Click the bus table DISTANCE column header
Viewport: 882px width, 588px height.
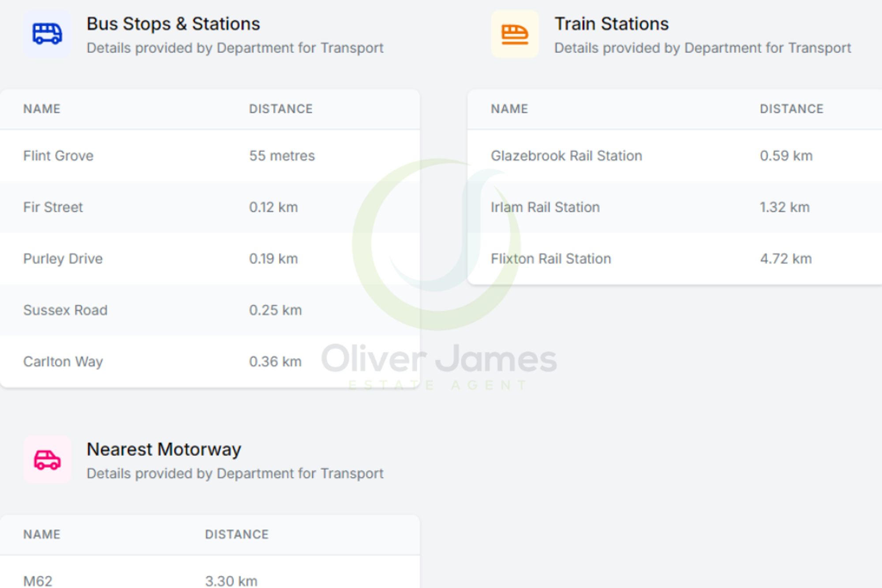(280, 109)
